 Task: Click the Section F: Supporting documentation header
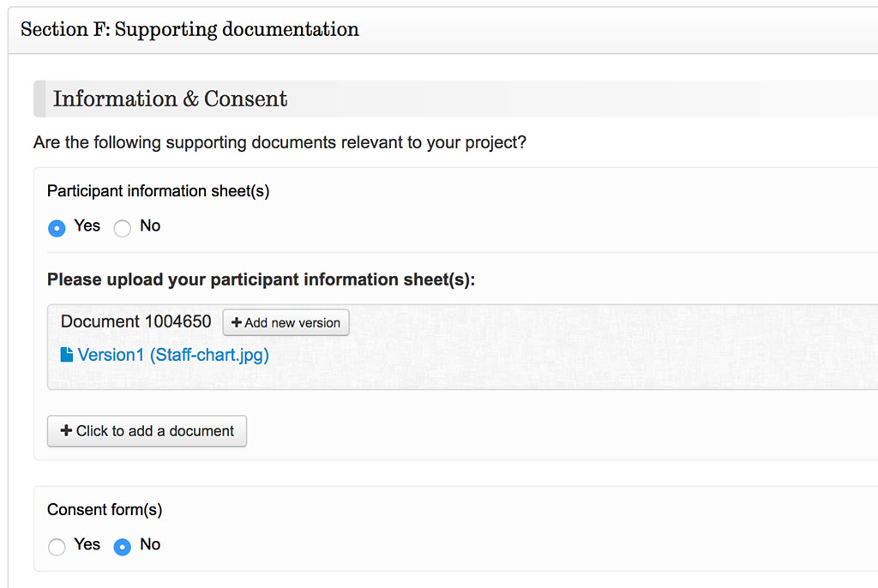(x=189, y=30)
